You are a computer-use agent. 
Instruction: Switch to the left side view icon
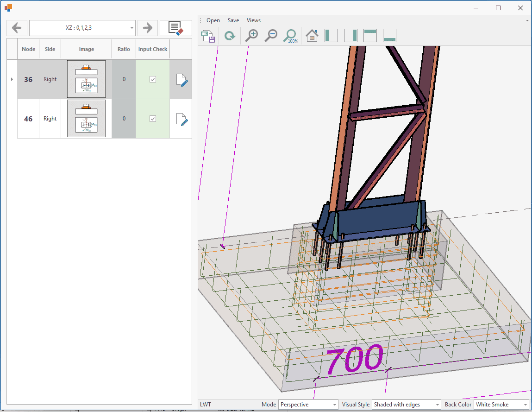tap(331, 36)
